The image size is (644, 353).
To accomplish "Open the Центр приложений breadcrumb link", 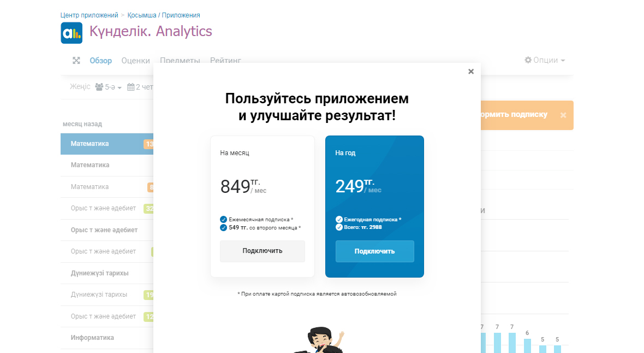I will click(x=89, y=15).
